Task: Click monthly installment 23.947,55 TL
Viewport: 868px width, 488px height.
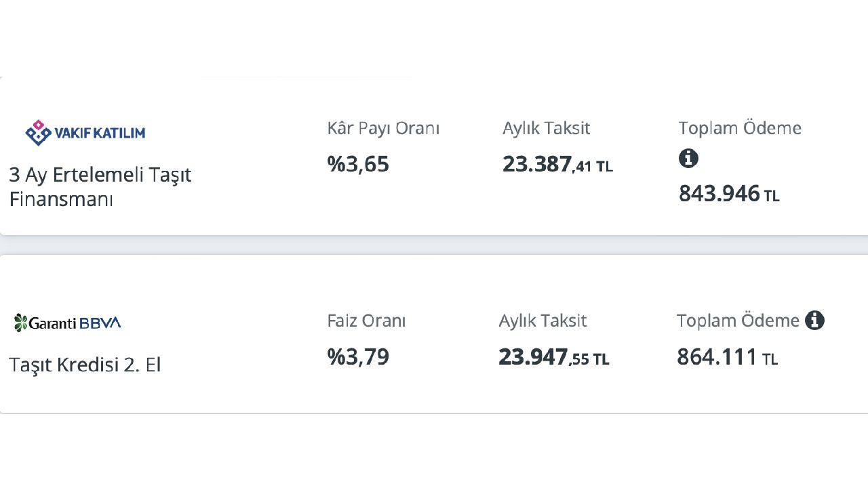Action: (x=554, y=357)
